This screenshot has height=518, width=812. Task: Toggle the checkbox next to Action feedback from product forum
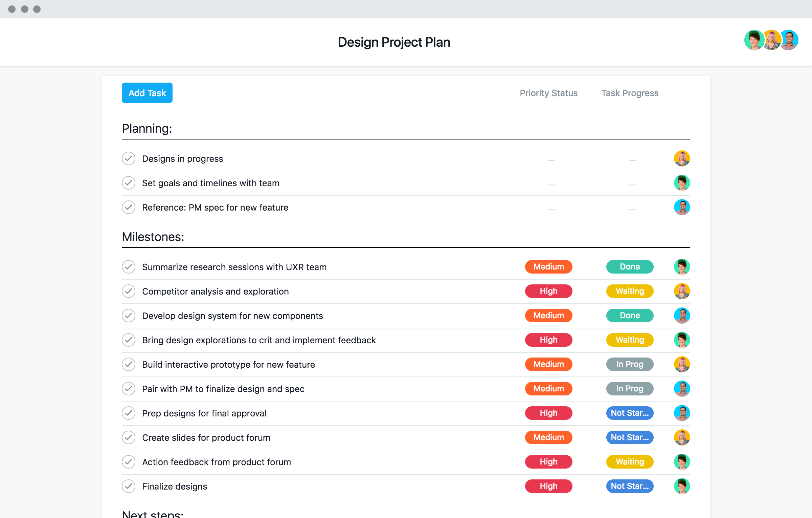[x=129, y=461]
